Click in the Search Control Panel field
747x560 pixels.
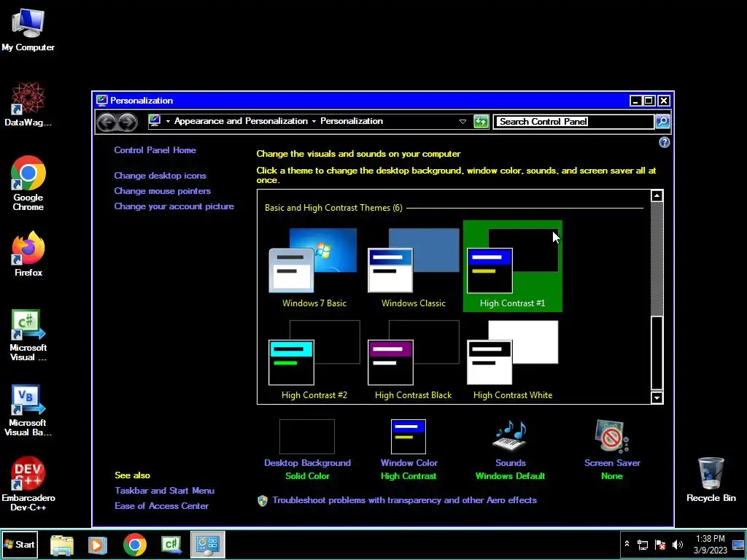pyautogui.click(x=573, y=122)
